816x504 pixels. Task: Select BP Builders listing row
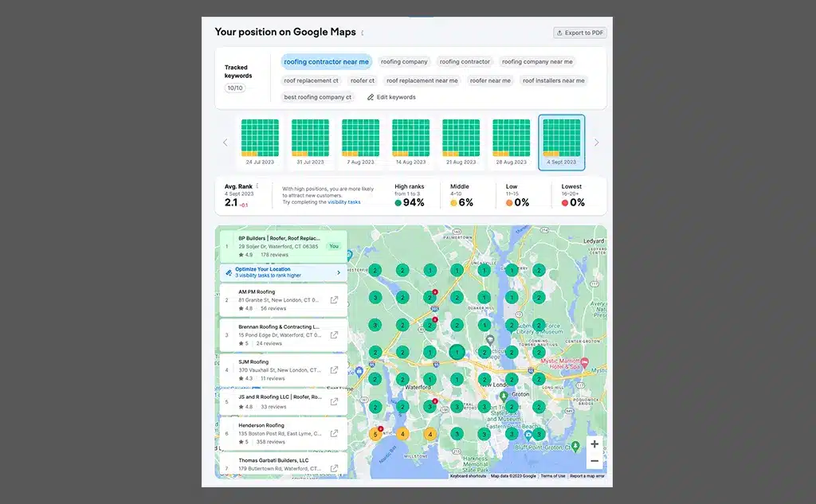(283, 247)
